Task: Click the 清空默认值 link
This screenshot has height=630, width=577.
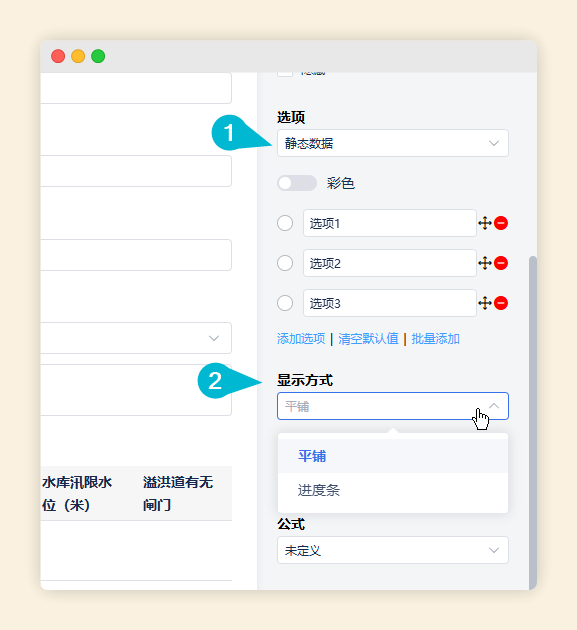Action: (368, 339)
